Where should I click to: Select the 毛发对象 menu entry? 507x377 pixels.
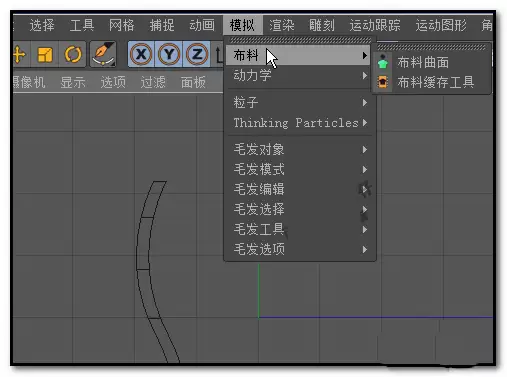click(299, 149)
